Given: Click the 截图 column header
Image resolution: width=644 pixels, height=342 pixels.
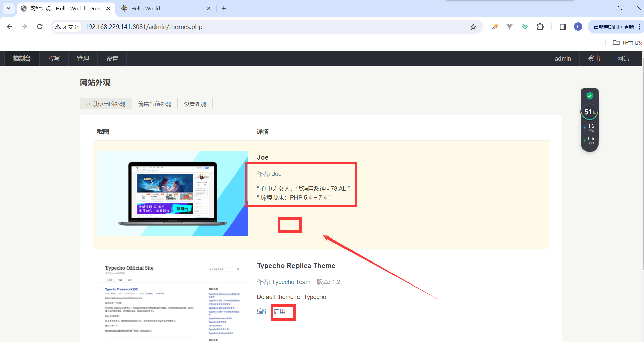Looking at the screenshot, I should point(103,132).
